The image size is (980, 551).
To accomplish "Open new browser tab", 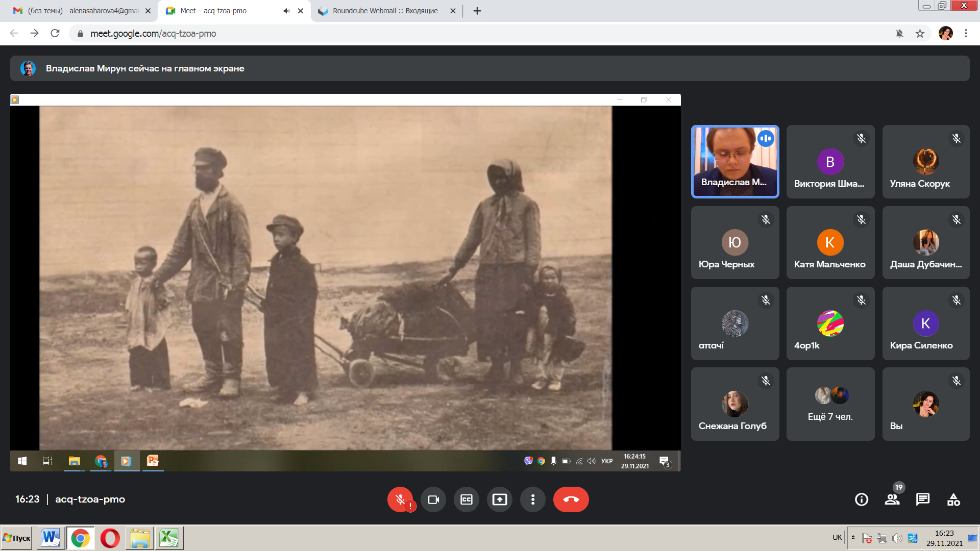I will click(477, 11).
